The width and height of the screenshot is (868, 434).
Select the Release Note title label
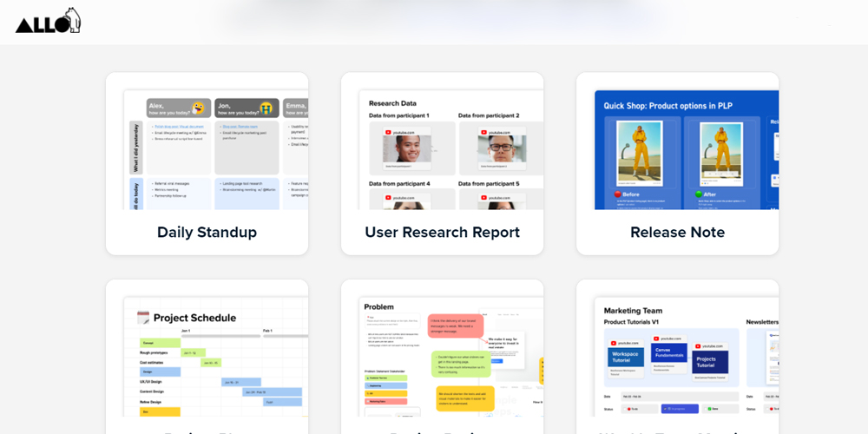677,233
